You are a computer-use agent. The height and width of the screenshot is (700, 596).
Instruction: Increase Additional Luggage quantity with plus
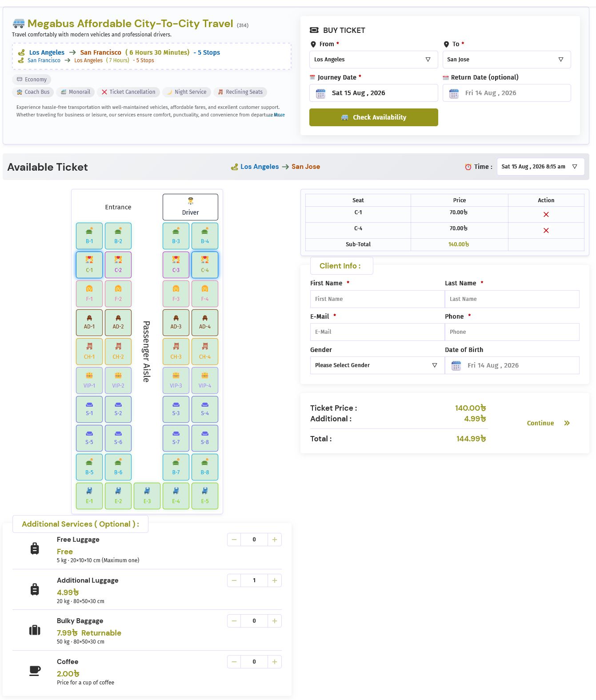tap(275, 580)
